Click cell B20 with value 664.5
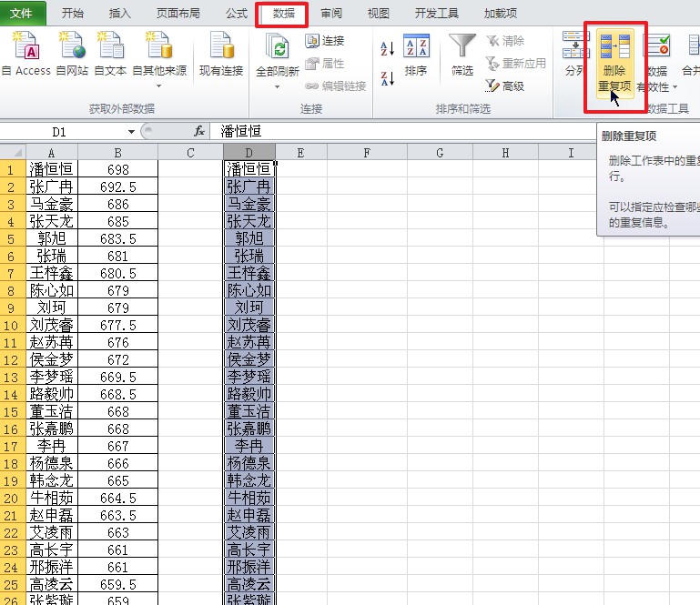The height and width of the screenshot is (605, 700). point(117,498)
